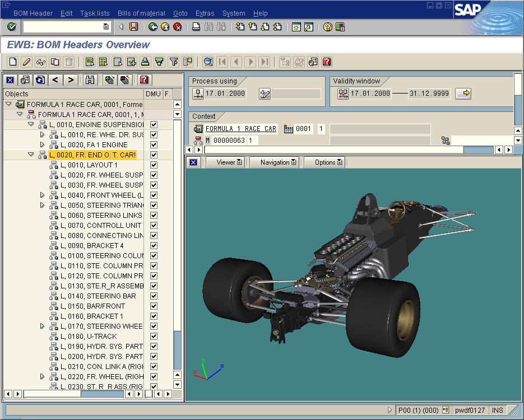Click the binoculars Find icon in the tree toolbar
The image size is (524, 420).
point(89,80)
